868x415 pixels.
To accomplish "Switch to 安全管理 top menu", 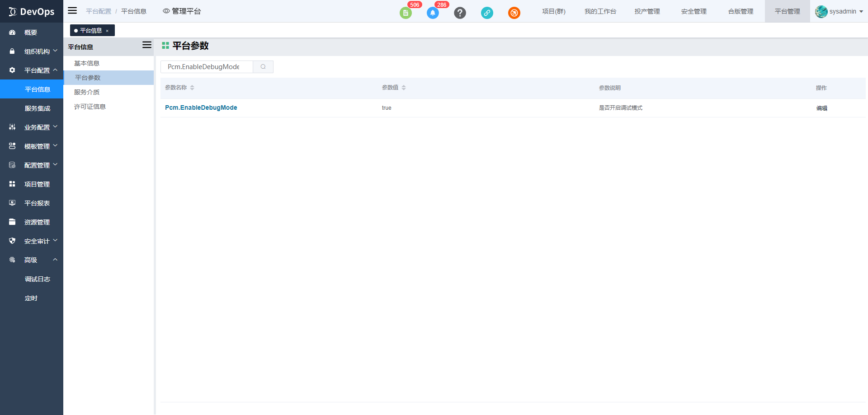I will click(x=693, y=11).
